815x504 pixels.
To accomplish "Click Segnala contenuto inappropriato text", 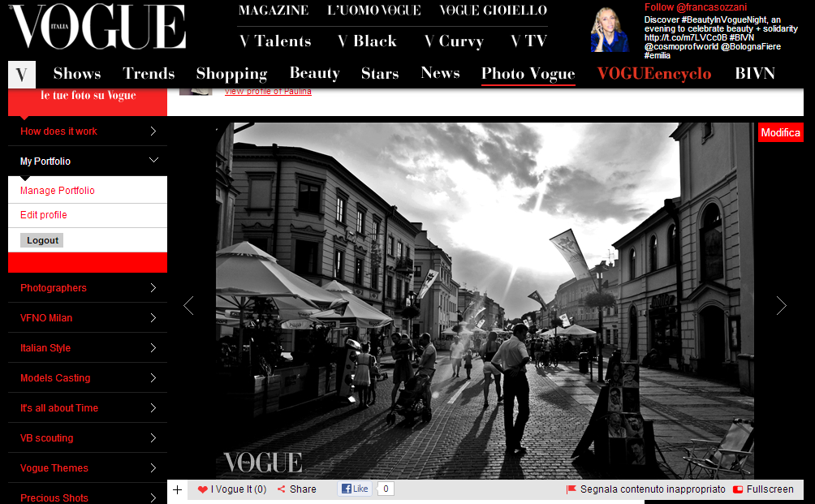I will pyautogui.click(x=653, y=489).
